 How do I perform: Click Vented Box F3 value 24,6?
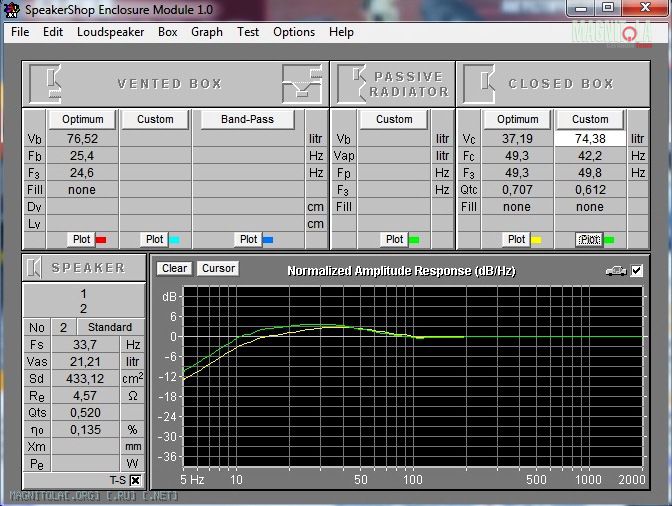pyautogui.click(x=82, y=173)
